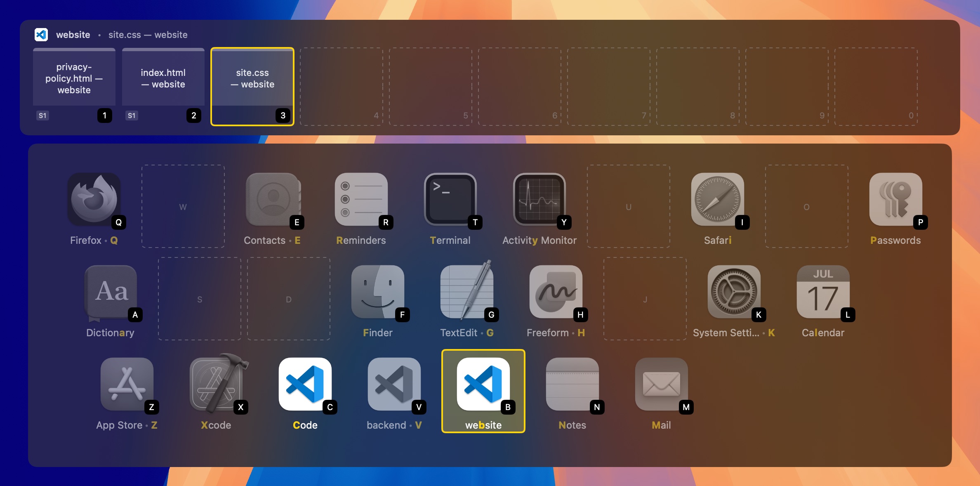Image resolution: width=980 pixels, height=486 pixels.
Task: Open the Calendar JUL 17 icon
Action: pyautogui.click(x=823, y=292)
